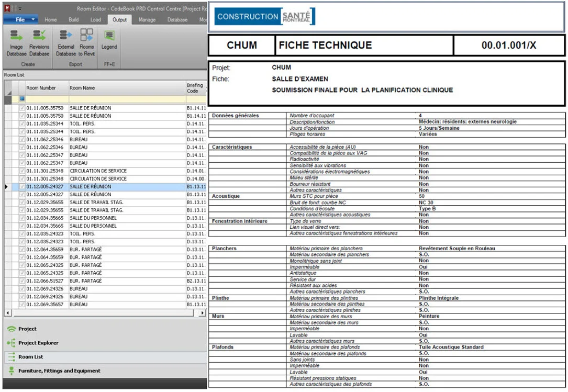Select room number 01.12.066.51527
Viewport: 568px width, 392px height.
(x=44, y=281)
